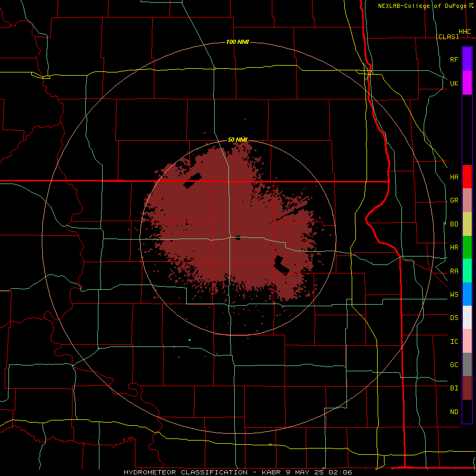Click the IC pink legend swatch
The height and width of the screenshot is (476, 476).
[467, 341]
